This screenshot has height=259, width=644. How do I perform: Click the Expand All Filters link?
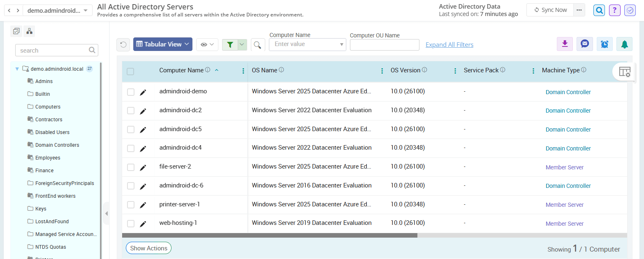click(449, 44)
